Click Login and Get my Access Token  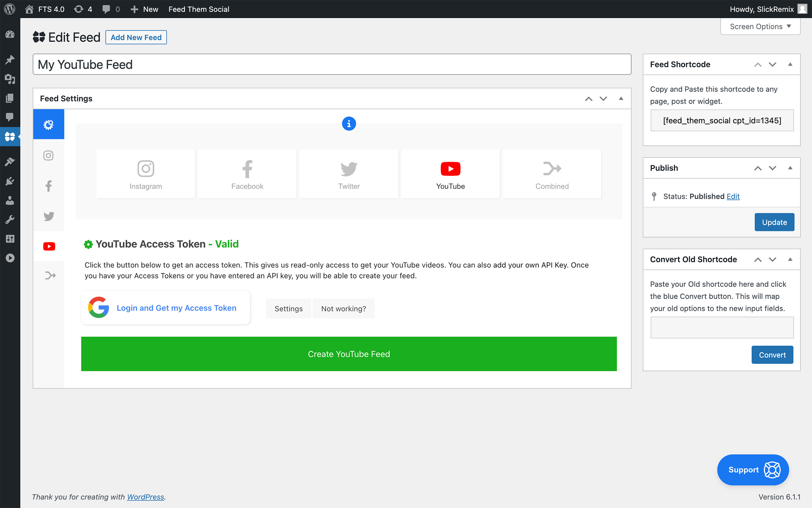click(x=166, y=308)
